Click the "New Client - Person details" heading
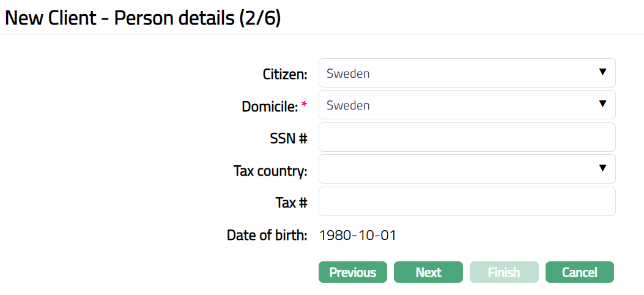Screen dimensions: 644x295 tap(142, 18)
